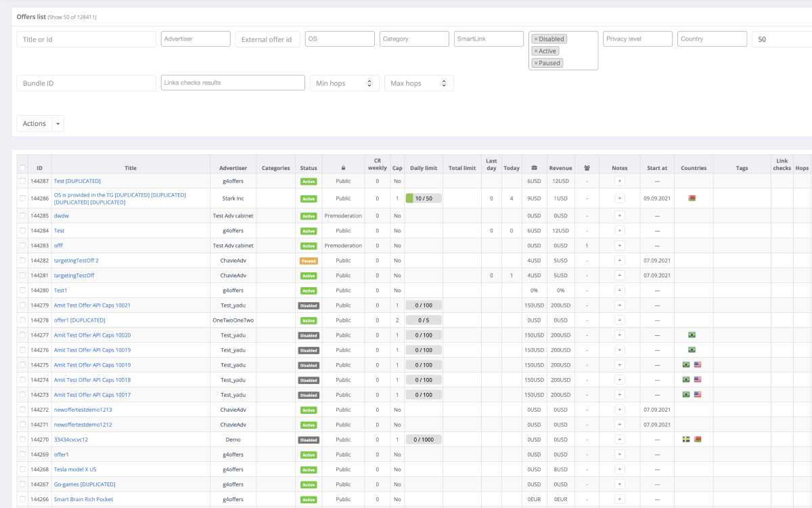Add a note to offer 144270
812x508 pixels.
click(x=619, y=439)
